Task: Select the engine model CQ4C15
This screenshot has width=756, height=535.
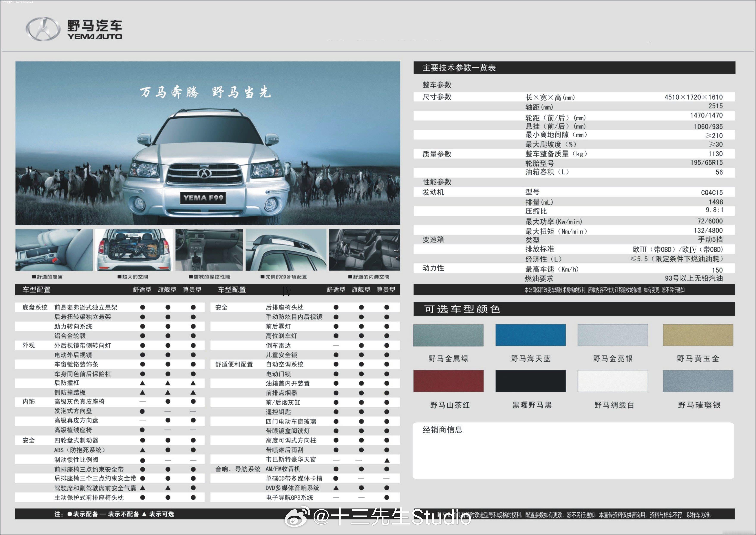Action: point(712,192)
